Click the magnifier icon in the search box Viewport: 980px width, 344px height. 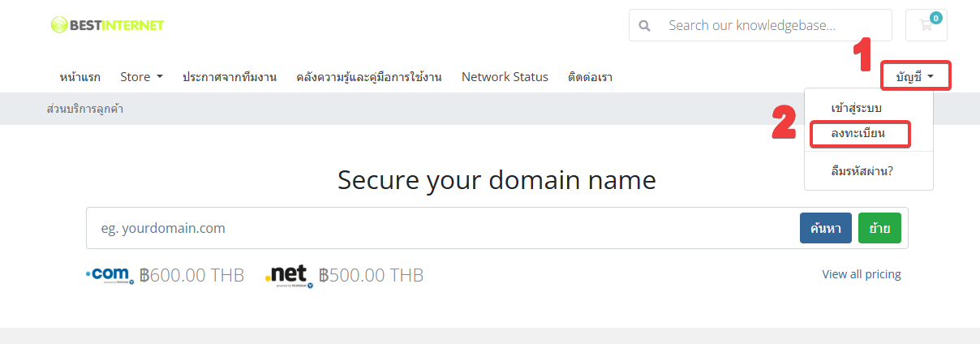[x=645, y=25]
